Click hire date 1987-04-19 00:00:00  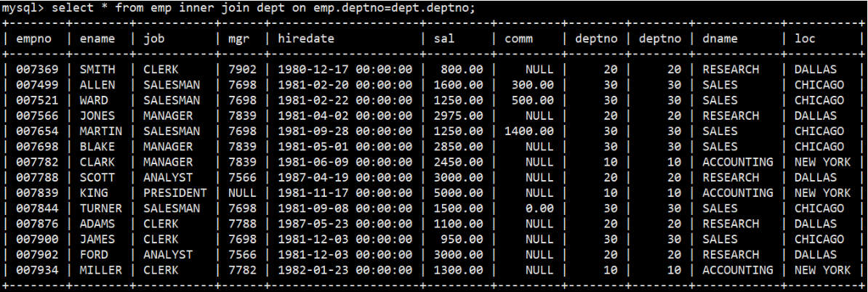tap(345, 177)
